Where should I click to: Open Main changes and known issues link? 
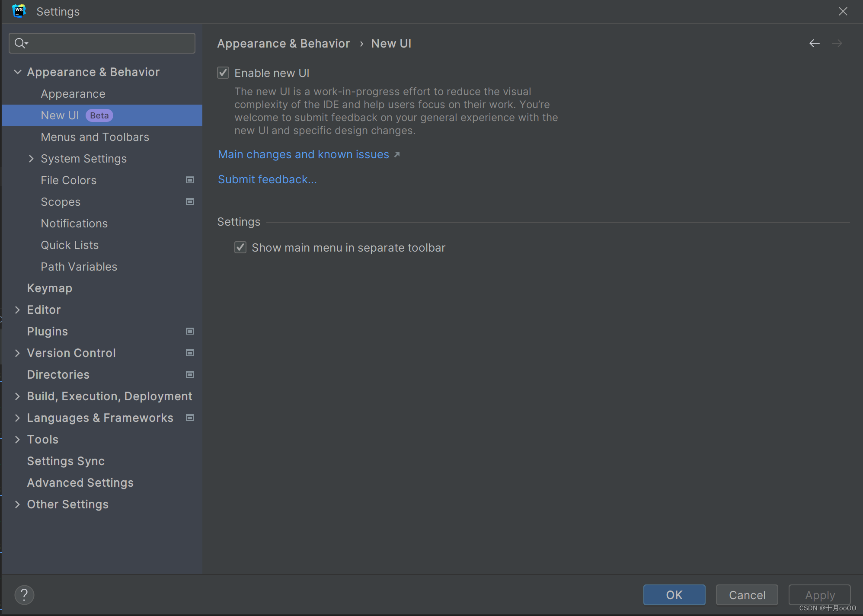pyautogui.click(x=304, y=154)
